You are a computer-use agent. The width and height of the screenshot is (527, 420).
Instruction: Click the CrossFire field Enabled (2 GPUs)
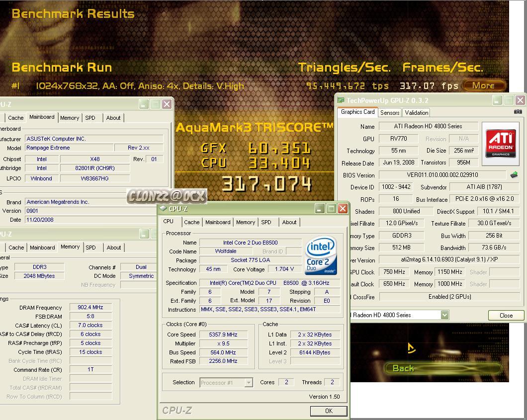click(449, 296)
